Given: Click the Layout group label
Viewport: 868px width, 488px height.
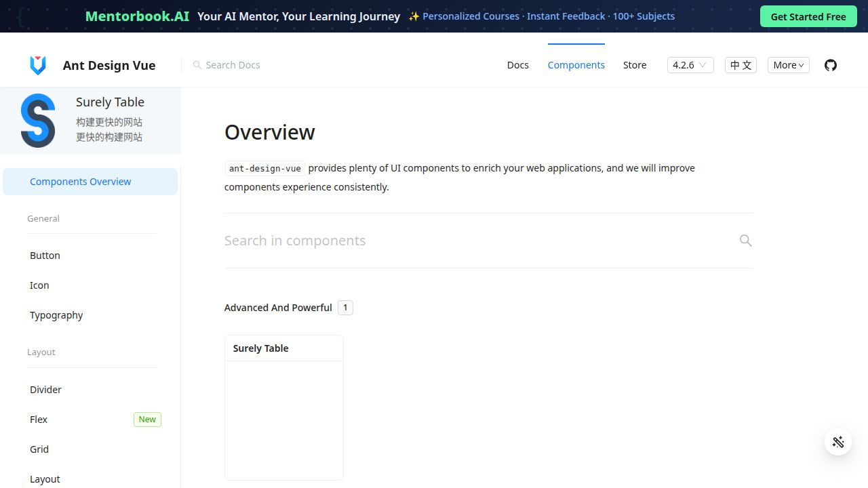Looking at the screenshot, I should [41, 352].
